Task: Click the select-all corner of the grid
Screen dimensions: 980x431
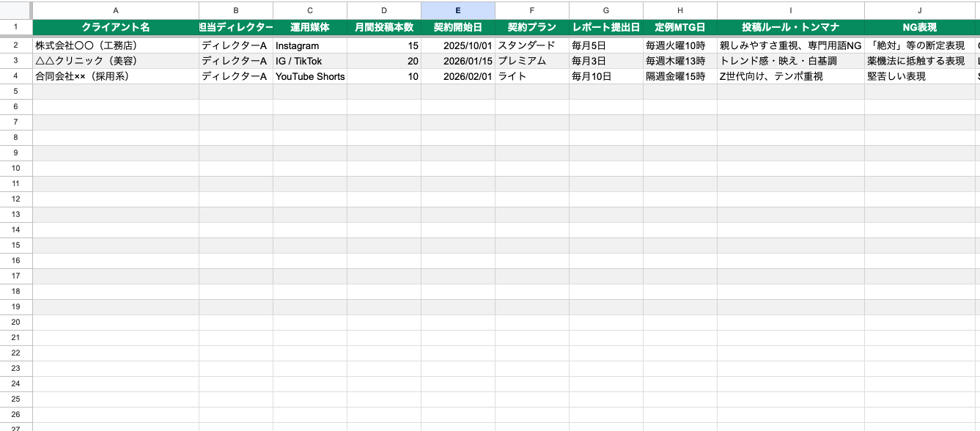Action: point(16,10)
